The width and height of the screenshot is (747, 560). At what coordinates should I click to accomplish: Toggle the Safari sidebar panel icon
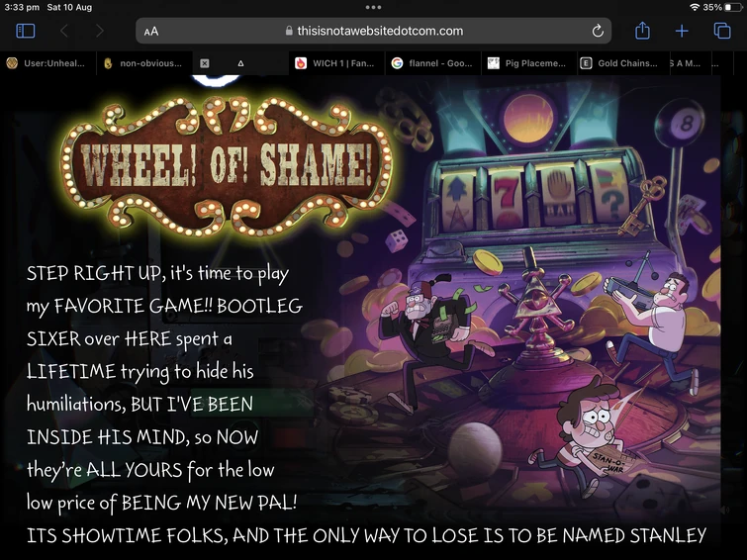tap(26, 31)
